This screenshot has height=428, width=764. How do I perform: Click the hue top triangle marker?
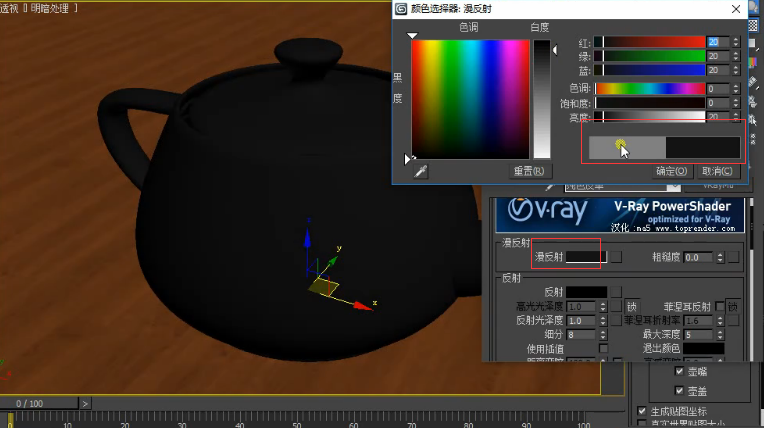click(x=412, y=36)
